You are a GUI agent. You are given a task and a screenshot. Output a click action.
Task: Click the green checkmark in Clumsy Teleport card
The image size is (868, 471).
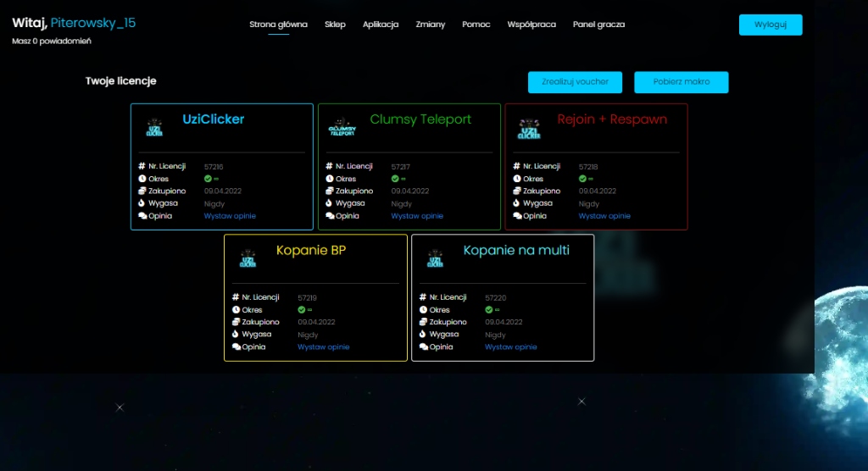coord(395,179)
